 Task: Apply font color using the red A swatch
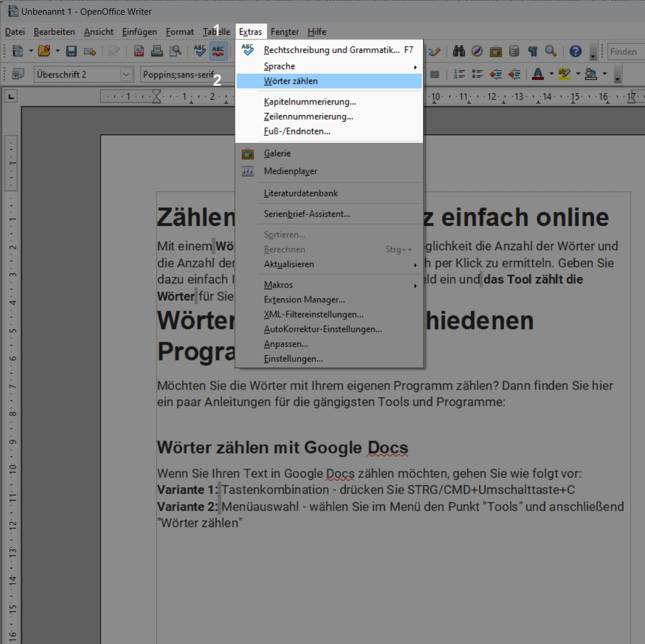click(x=539, y=74)
